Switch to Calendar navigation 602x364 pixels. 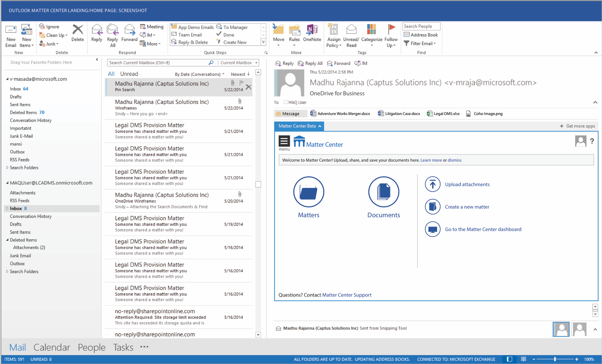pos(52,347)
